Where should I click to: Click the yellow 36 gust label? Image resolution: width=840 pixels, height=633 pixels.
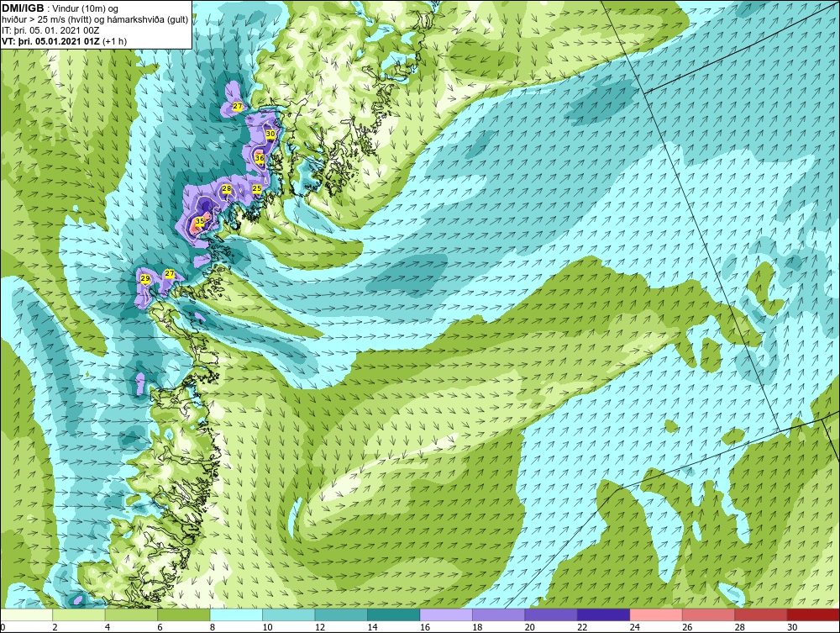[260, 158]
